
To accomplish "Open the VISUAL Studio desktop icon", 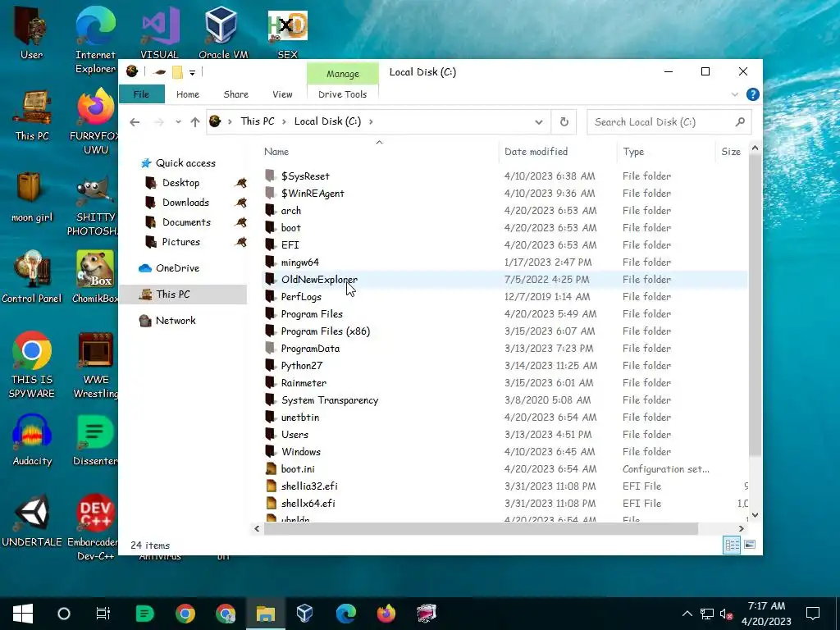I will coord(159,32).
